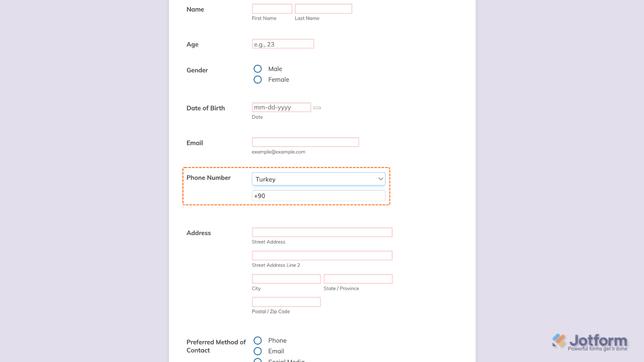
Task: Click the Street Address Line 2 field
Action: tap(322, 255)
